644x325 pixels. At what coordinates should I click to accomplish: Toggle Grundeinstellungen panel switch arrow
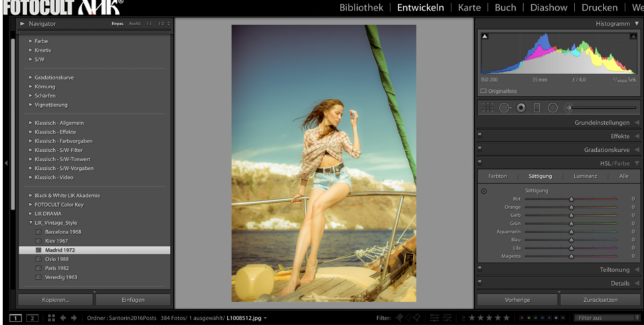(637, 123)
